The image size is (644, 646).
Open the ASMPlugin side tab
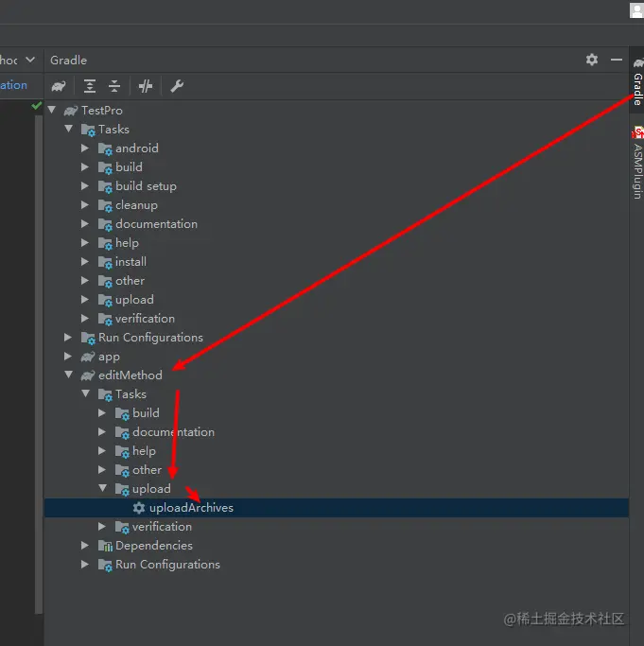click(x=637, y=163)
